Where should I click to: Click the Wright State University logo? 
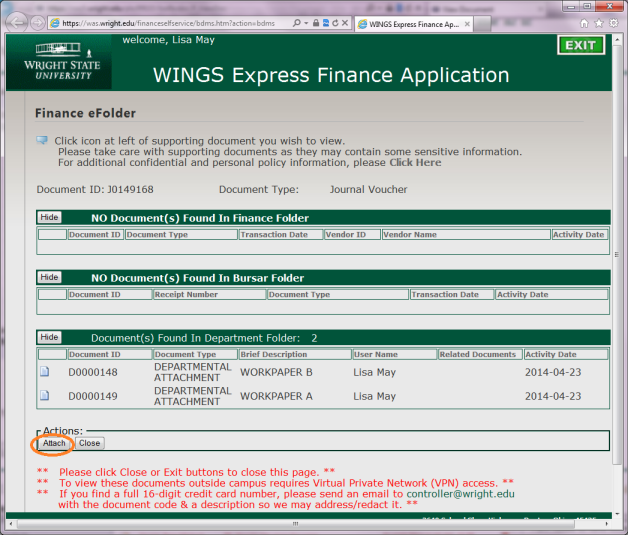tap(61, 62)
